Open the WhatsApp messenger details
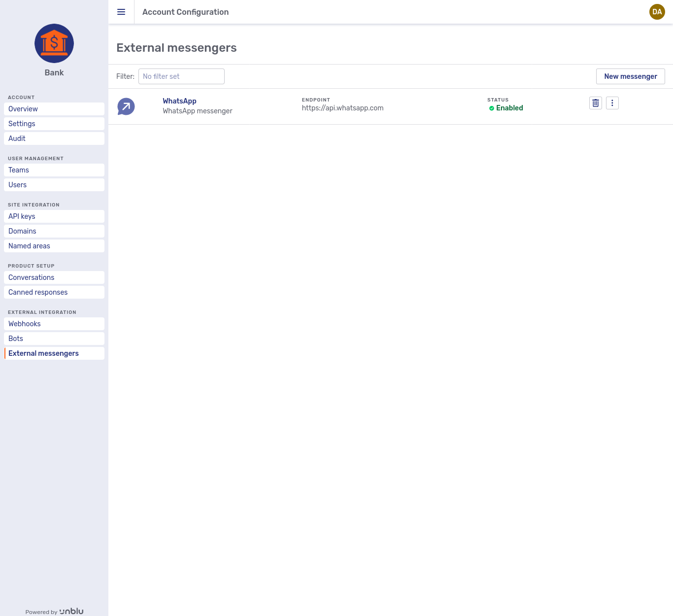The width and height of the screenshot is (673, 616). click(x=179, y=101)
